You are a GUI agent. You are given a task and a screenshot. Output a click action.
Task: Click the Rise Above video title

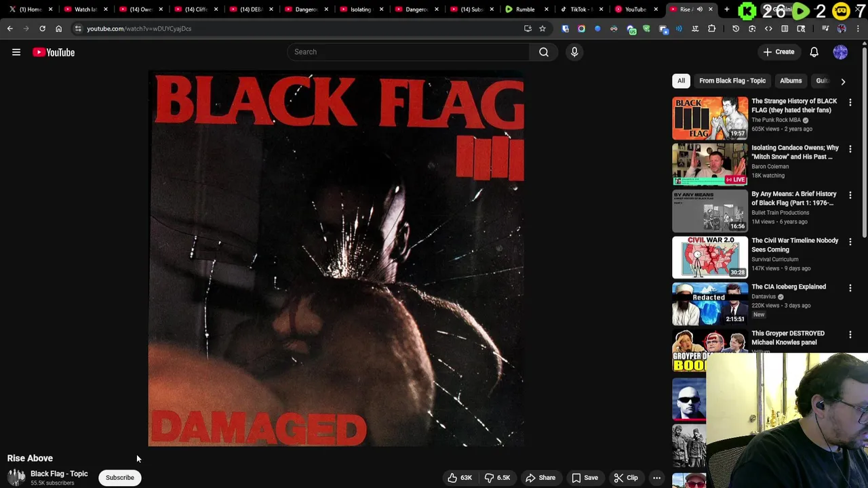coord(30,458)
